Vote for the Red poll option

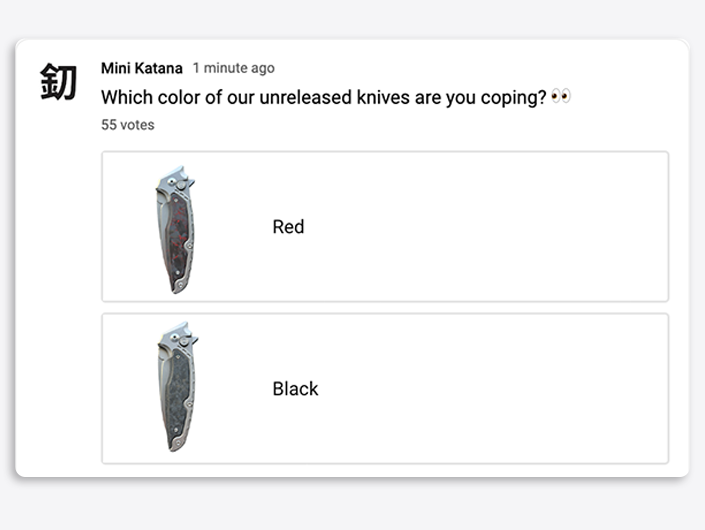[x=385, y=227]
